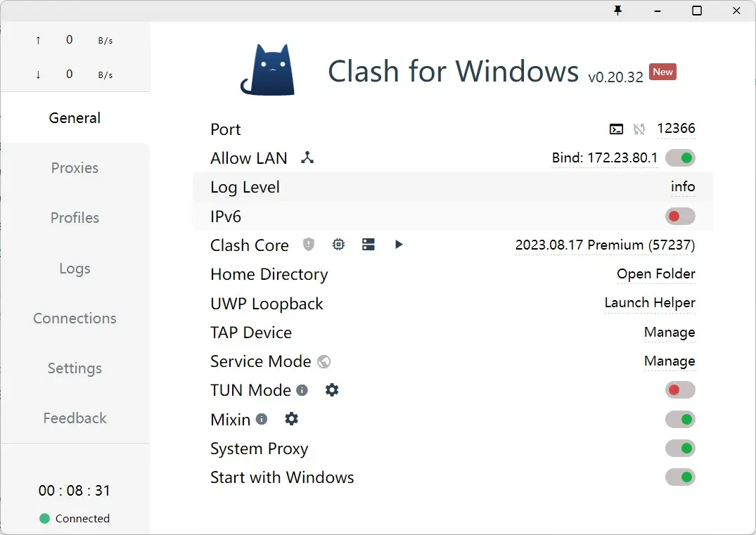This screenshot has width=756, height=535.
Task: Click the terminal icon next to Port
Action: pyautogui.click(x=616, y=129)
